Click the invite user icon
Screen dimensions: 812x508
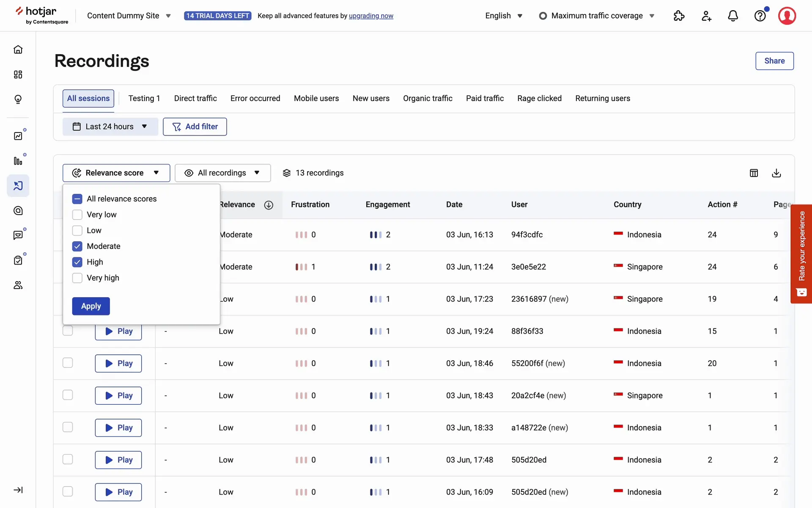coord(706,16)
